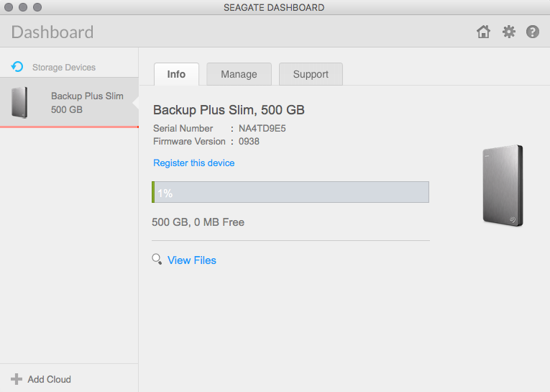This screenshot has height=392, width=550.
Task: Select the drive thumbnail in sidebar
Action: click(19, 102)
